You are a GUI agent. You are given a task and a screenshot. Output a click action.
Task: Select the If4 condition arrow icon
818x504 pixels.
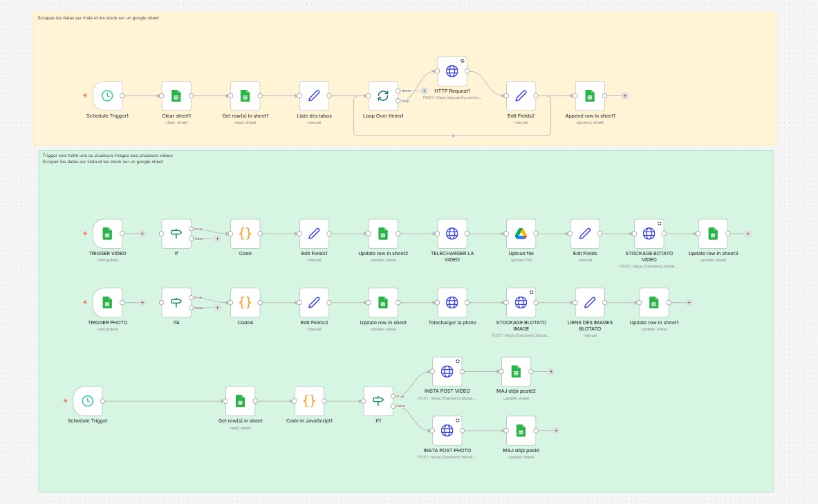click(176, 302)
